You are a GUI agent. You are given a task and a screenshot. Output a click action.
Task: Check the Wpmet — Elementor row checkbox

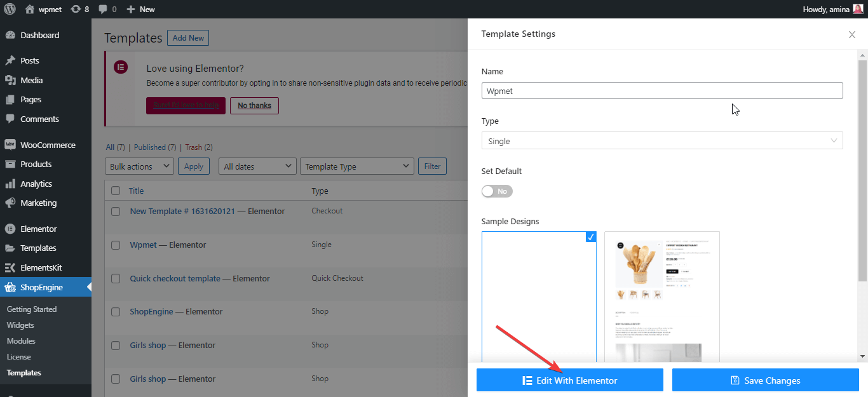[x=116, y=245]
